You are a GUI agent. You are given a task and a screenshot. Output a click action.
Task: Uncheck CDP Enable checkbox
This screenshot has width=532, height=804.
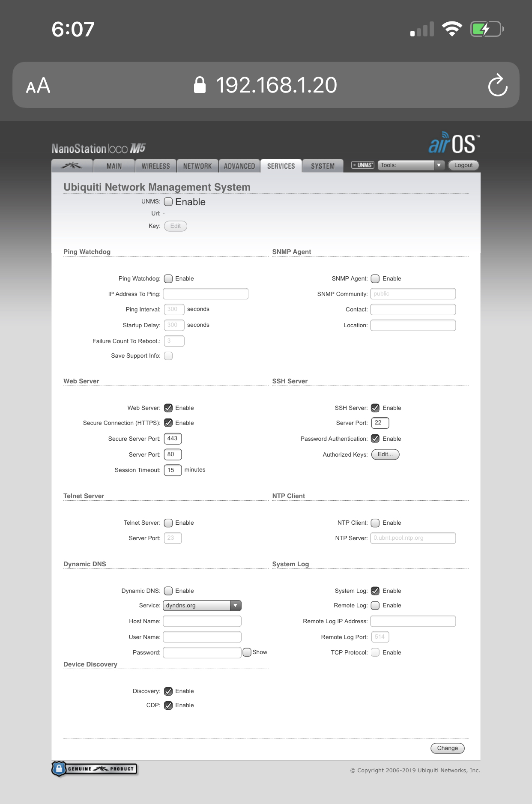168,705
